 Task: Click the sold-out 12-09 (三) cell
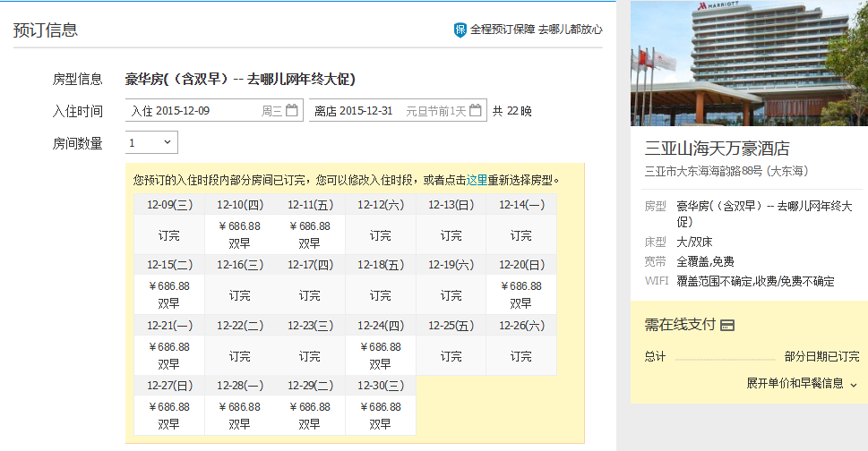click(x=169, y=235)
